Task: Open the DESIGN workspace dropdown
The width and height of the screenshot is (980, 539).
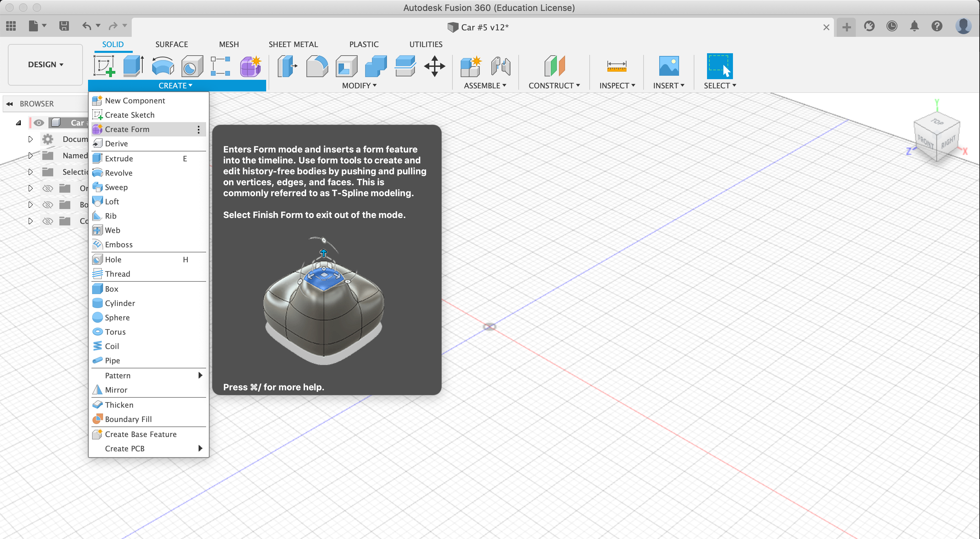Action: (x=45, y=65)
